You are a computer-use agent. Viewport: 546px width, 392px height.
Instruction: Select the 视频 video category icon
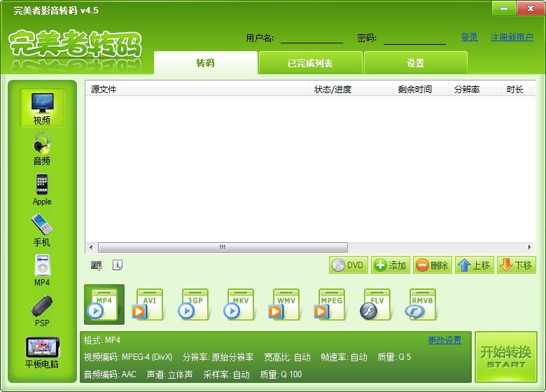coord(42,108)
